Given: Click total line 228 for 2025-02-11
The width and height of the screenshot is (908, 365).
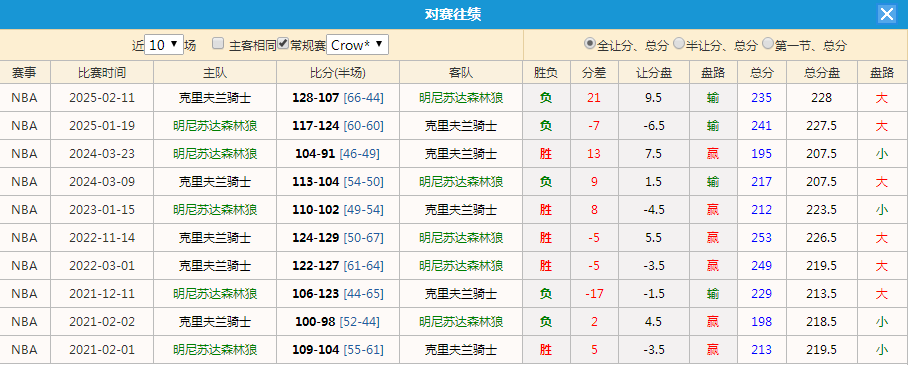Looking at the screenshot, I should tap(822, 98).
